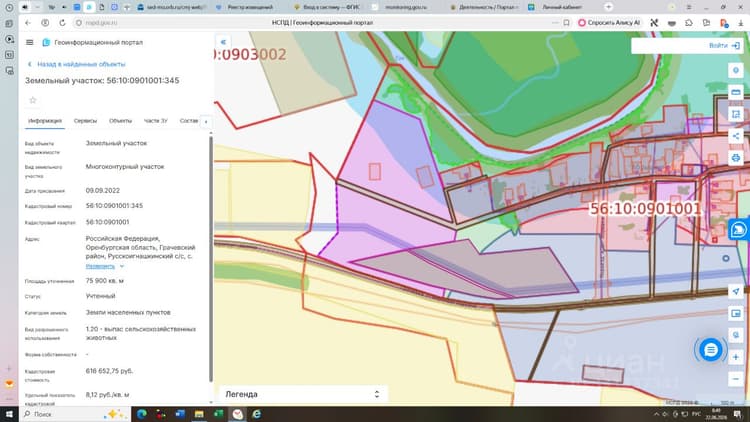Screen dimensions: 750x422
Task: Switch to Личный кабинет browser tab
Action: 562,7
